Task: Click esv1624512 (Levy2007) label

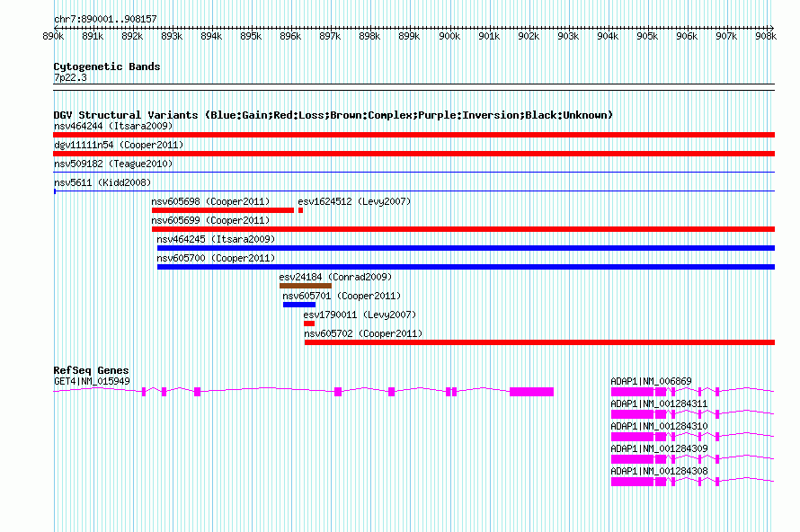Action: point(354,201)
